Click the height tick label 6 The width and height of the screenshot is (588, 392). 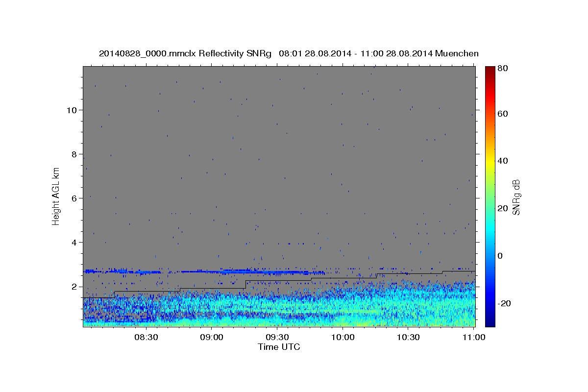point(73,198)
